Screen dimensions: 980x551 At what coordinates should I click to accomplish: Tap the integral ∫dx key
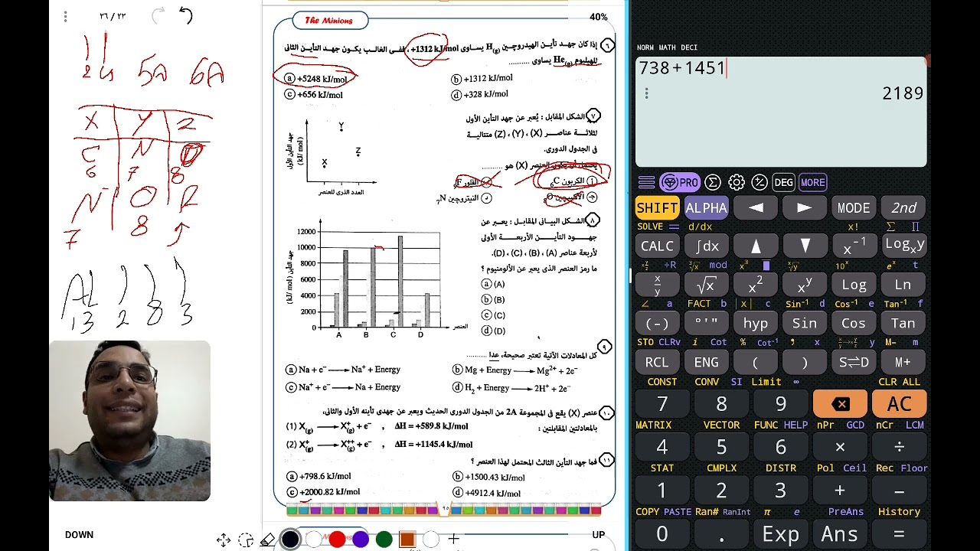click(706, 246)
